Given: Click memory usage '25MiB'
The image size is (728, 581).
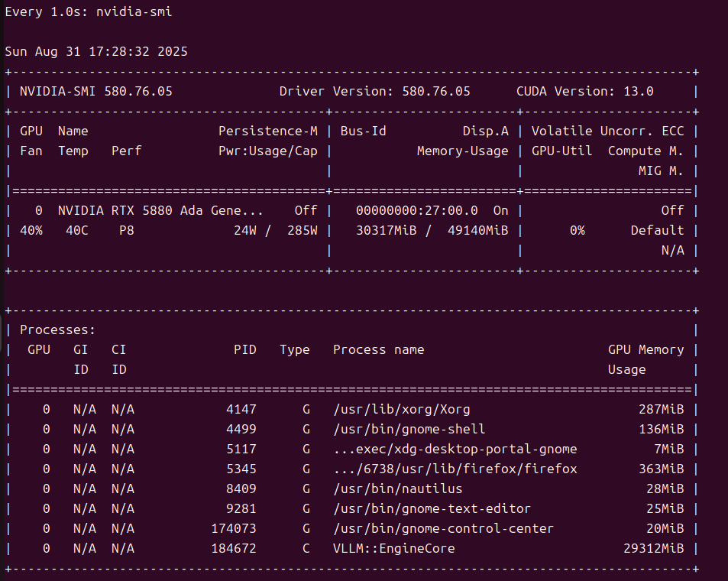Looking at the screenshot, I should coord(665,508).
